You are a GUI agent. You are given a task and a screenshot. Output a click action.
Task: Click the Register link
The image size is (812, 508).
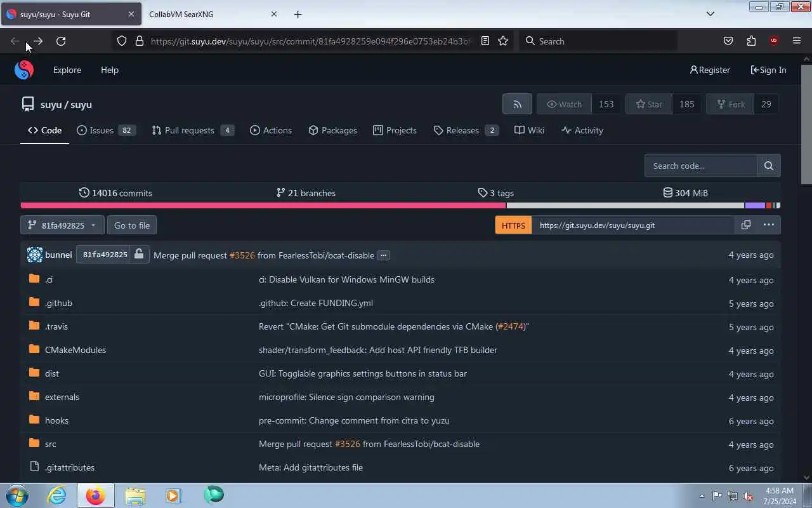(710, 70)
